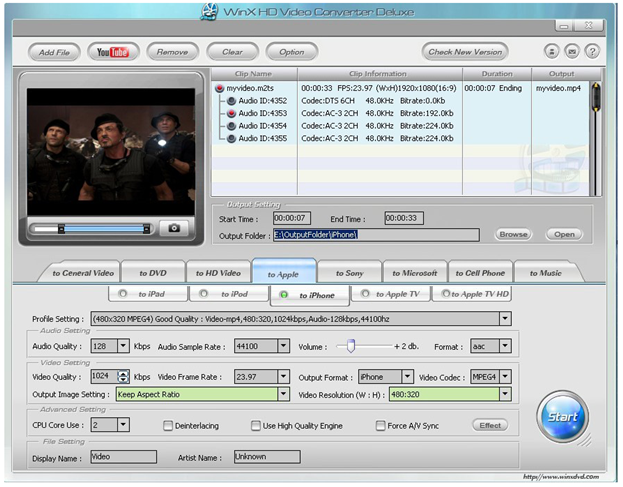
Task: Switch to the to Sony tab
Action: click(x=349, y=273)
